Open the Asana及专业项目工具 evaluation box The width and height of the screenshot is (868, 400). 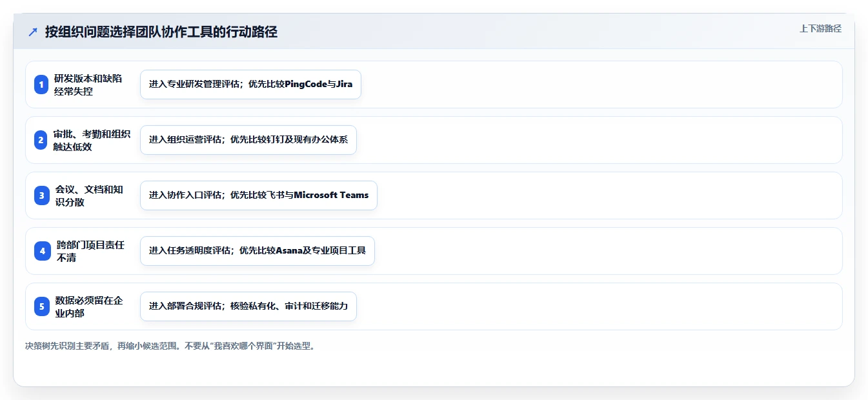[257, 251]
